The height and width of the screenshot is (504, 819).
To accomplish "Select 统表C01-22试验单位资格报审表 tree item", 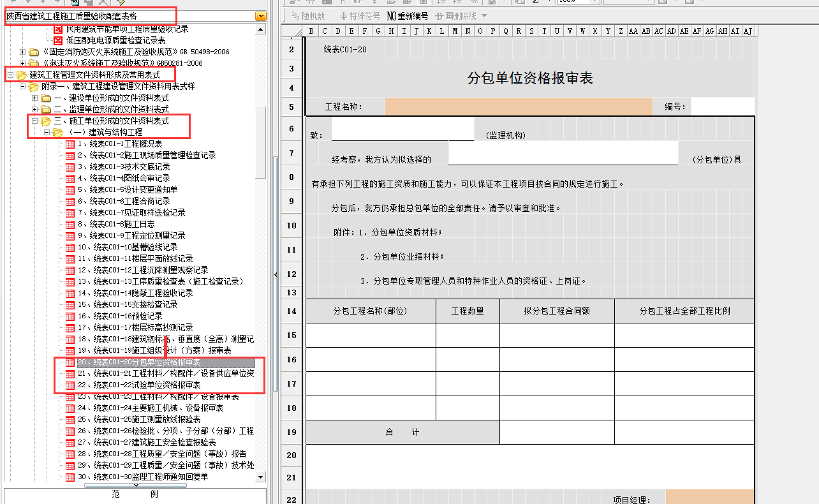I will 147,385.
